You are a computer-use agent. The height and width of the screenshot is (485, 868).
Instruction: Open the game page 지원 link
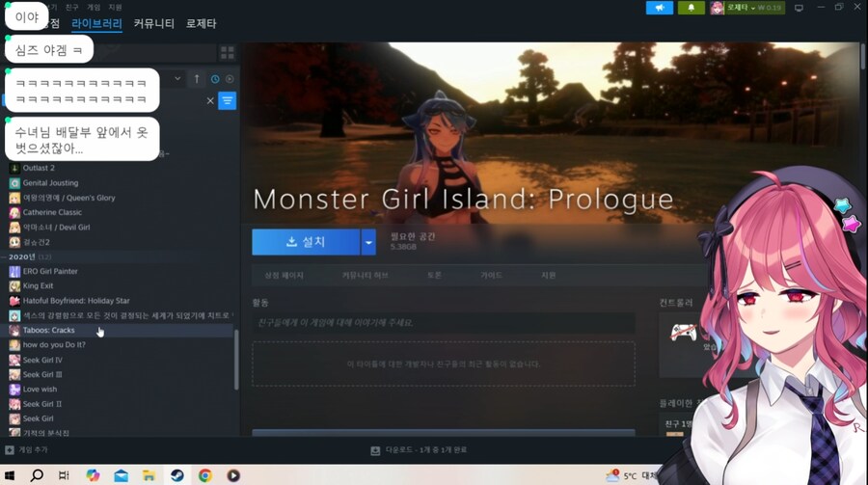548,275
